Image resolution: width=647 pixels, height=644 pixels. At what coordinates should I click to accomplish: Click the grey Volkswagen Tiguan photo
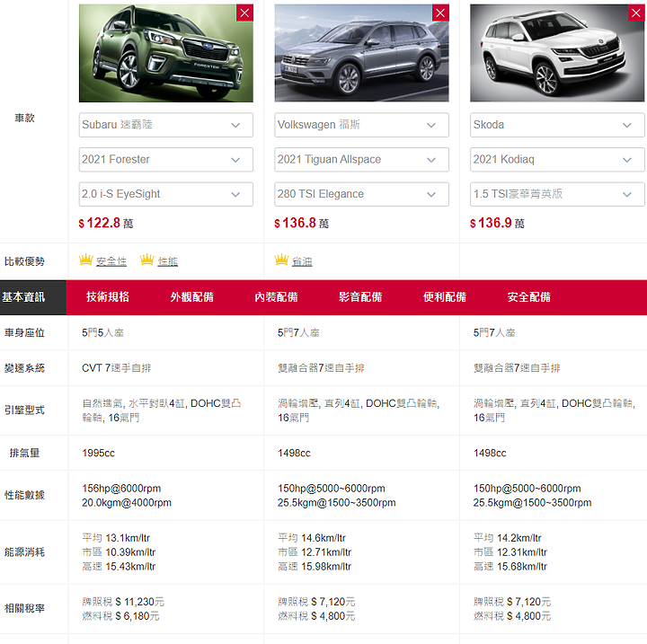[x=361, y=53]
